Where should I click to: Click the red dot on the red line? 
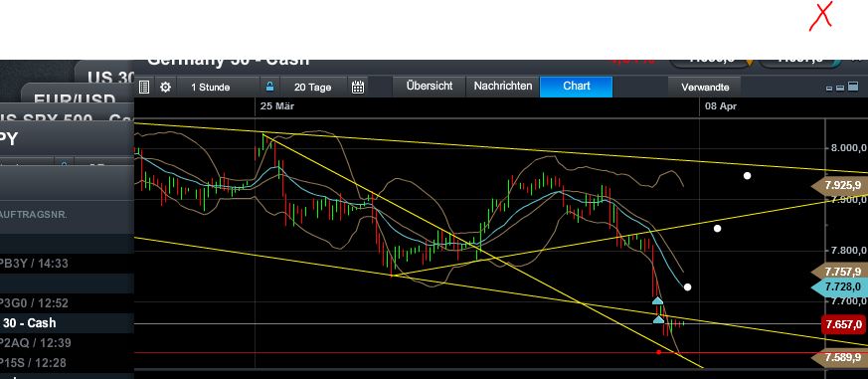[658, 352]
